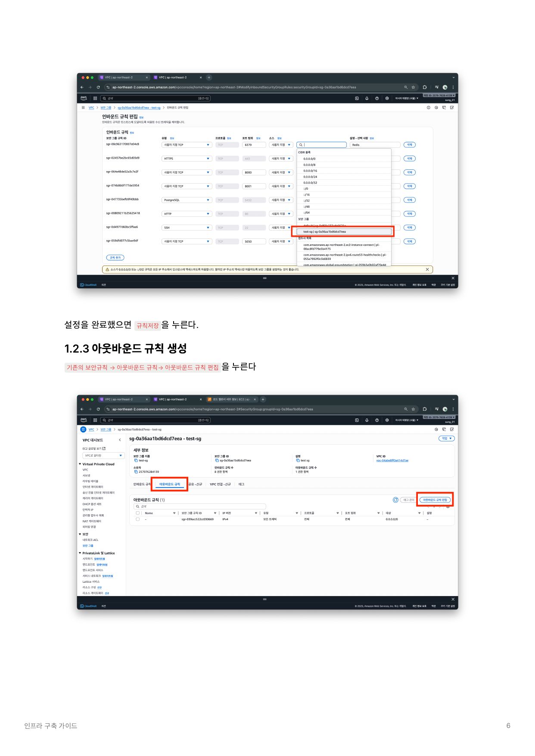Open hamburger menu on inbound rules edit page
This screenshot has height=756, width=535.
point(83,108)
